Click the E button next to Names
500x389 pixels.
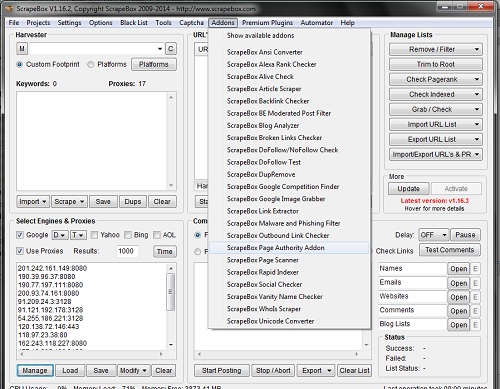(475, 269)
